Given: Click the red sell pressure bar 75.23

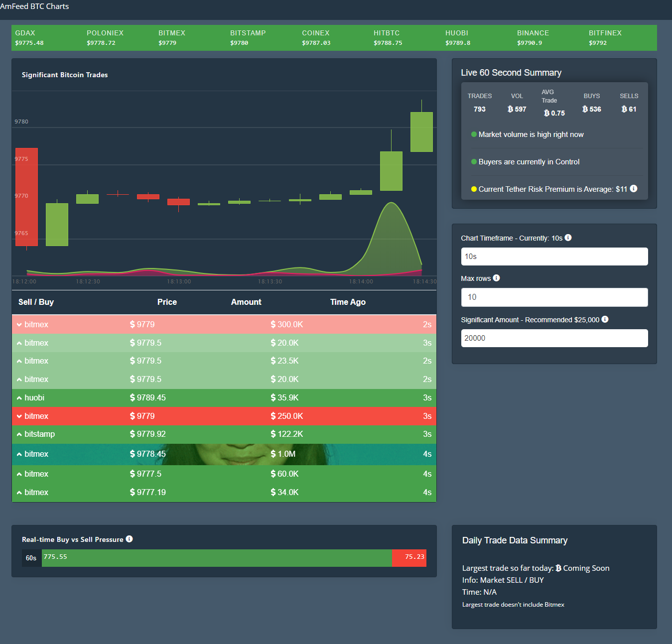Looking at the screenshot, I should [409, 558].
